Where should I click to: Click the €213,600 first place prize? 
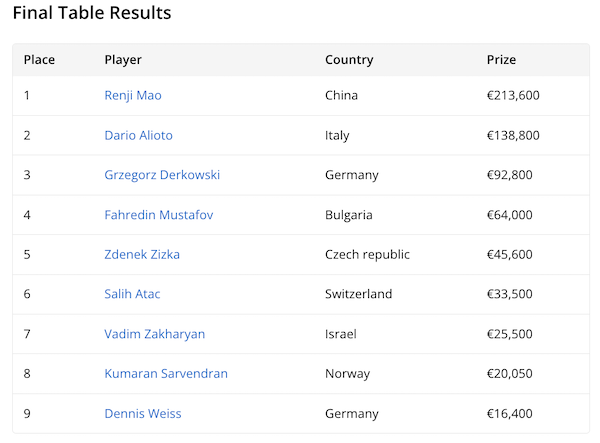coord(513,96)
